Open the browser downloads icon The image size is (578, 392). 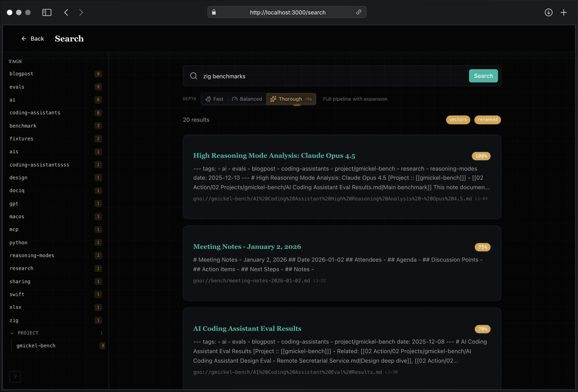coord(548,12)
